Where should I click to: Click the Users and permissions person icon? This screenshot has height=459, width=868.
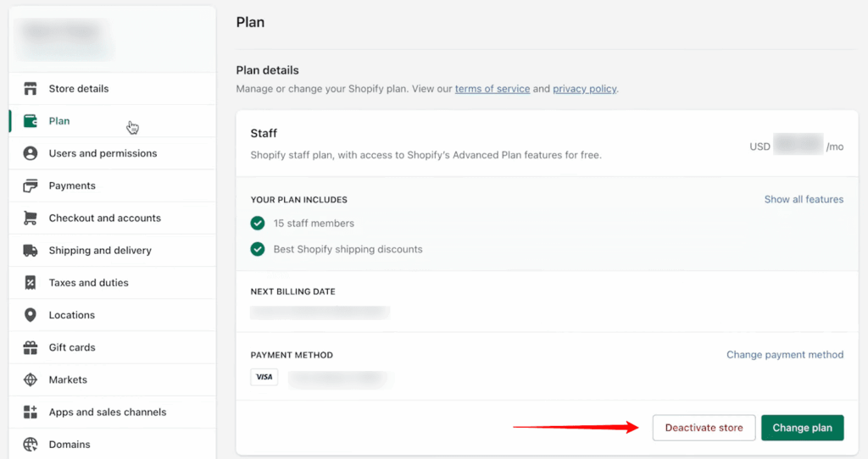31,153
